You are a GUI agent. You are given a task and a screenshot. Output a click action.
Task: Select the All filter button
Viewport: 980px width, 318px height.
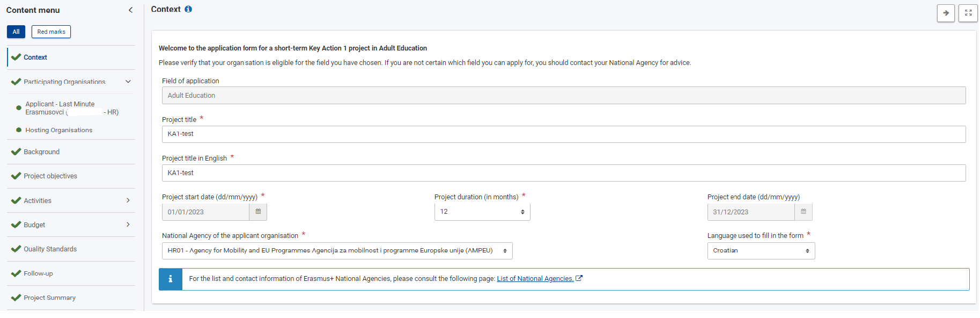pos(16,32)
